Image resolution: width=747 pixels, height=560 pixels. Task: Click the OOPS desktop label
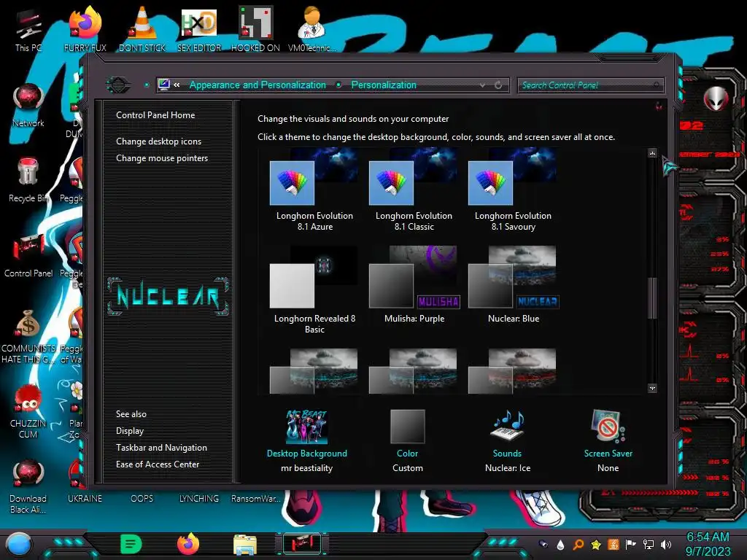click(x=142, y=499)
